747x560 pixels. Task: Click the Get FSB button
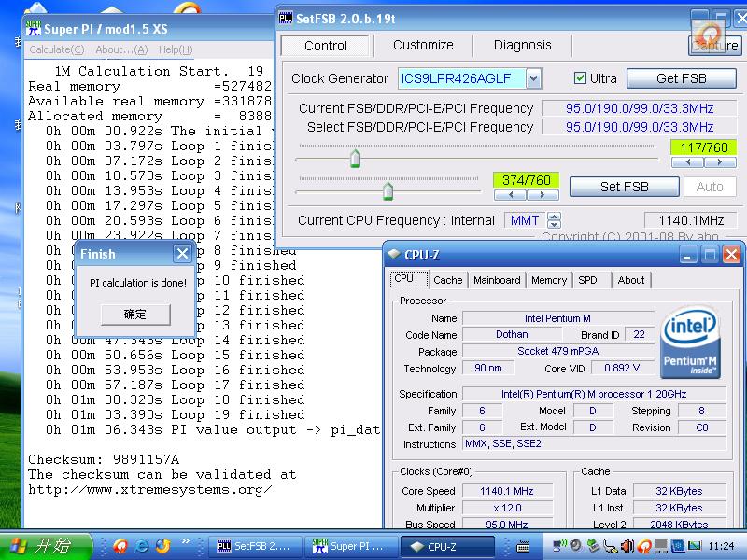coord(682,78)
